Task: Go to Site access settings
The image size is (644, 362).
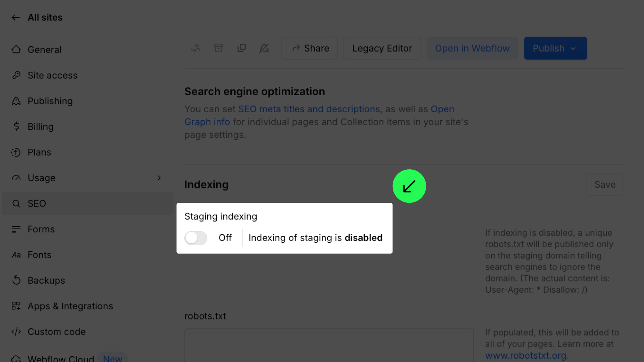Action: 52,75
